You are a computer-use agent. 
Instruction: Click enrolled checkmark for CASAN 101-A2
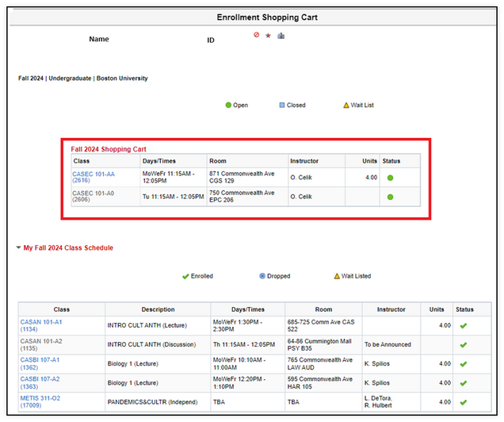point(463,345)
